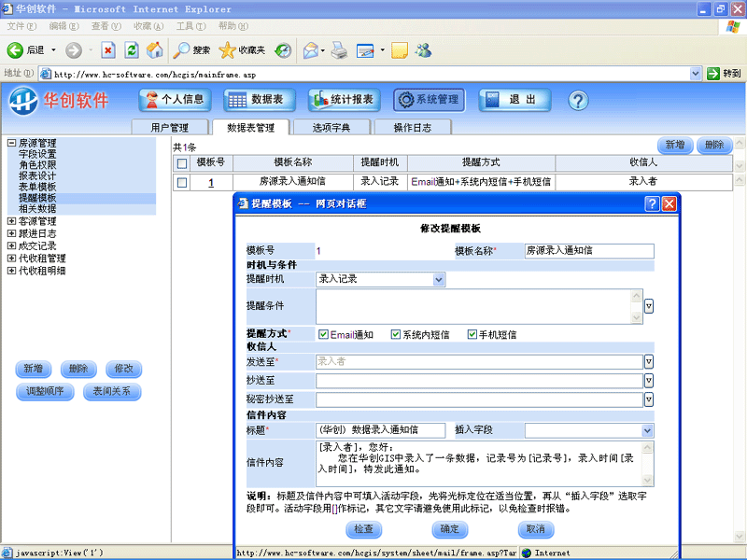The width and height of the screenshot is (747, 560).
Task: Expand the 代收租明细 tree node
Action: pyautogui.click(x=11, y=271)
